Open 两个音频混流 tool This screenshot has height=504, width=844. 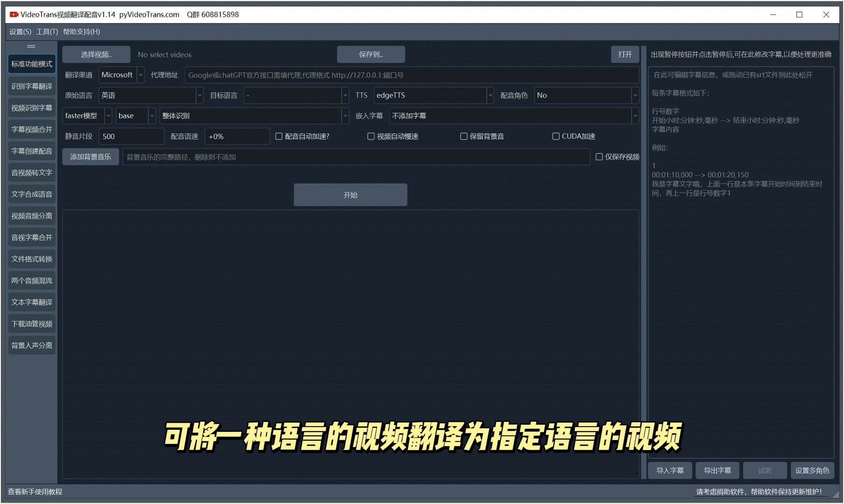[32, 280]
